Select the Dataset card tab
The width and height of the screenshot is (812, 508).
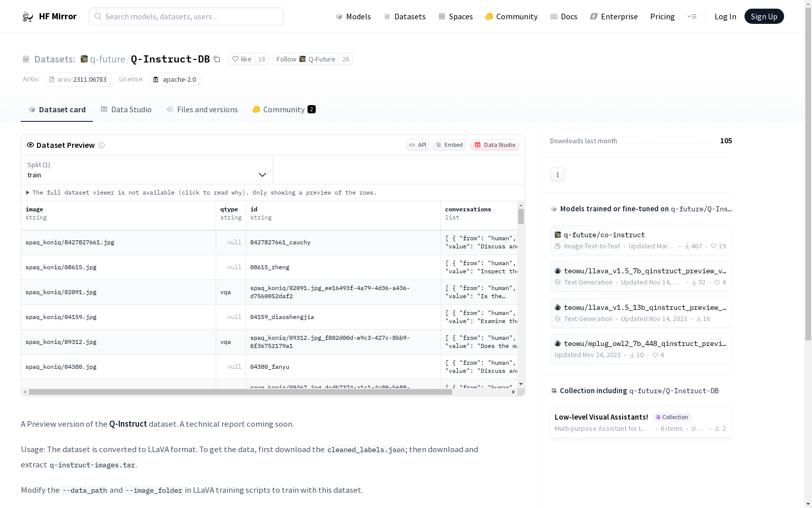[57, 110]
